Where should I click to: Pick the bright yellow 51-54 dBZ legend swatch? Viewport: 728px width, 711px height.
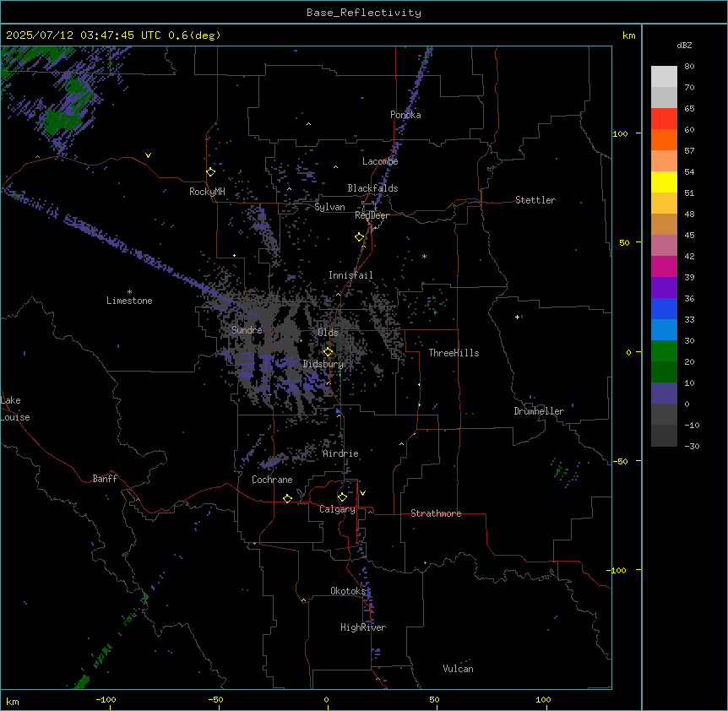point(664,182)
